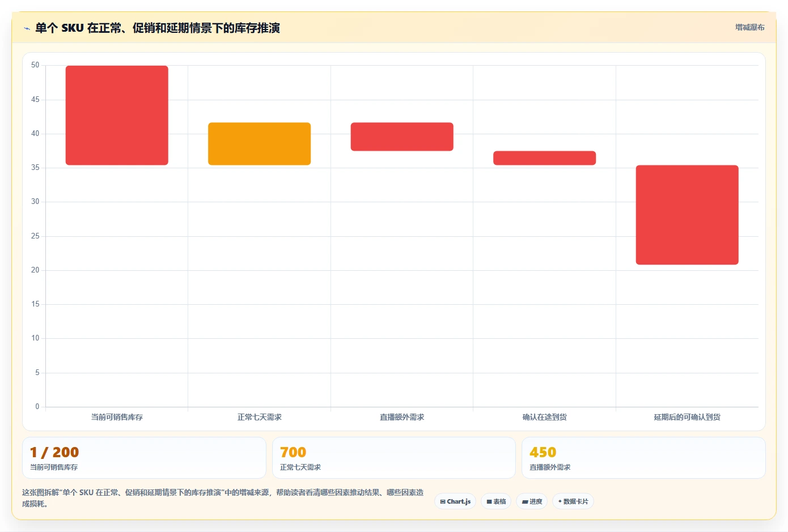Click the 450 直播额外需求 data card

click(x=643, y=458)
